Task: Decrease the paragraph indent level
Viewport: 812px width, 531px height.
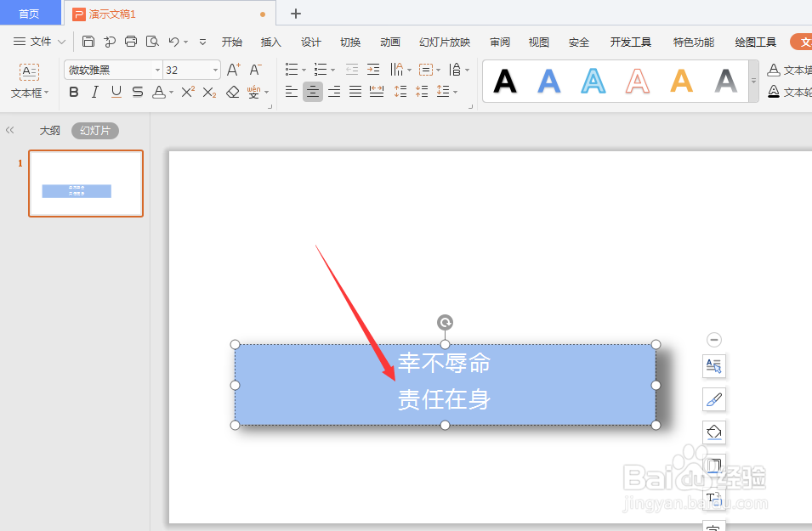Action: click(x=352, y=70)
